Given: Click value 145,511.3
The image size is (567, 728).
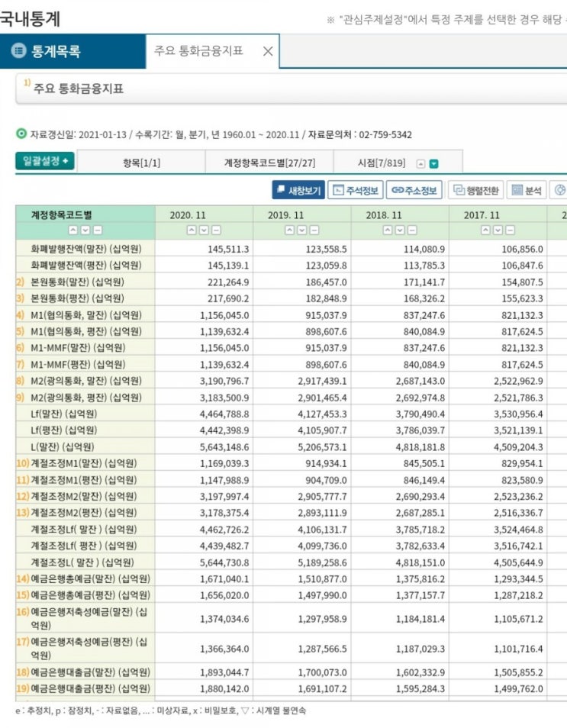Looking at the screenshot, I should point(228,249).
